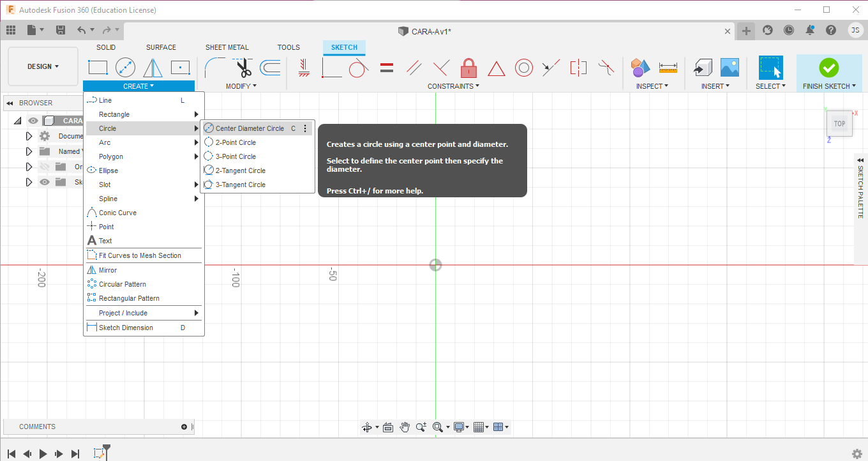Open the CONSTRAINTS panel dropdown
The width and height of the screenshot is (868, 461).
[x=453, y=86]
